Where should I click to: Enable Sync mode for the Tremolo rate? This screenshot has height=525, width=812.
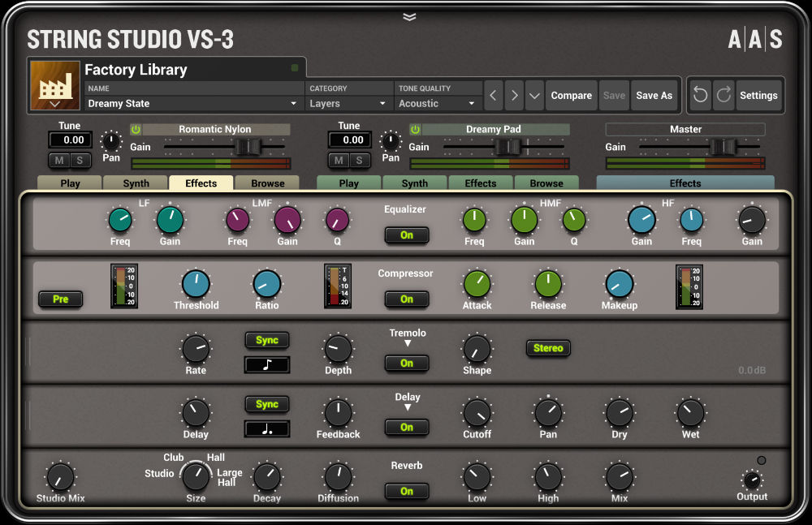point(266,340)
